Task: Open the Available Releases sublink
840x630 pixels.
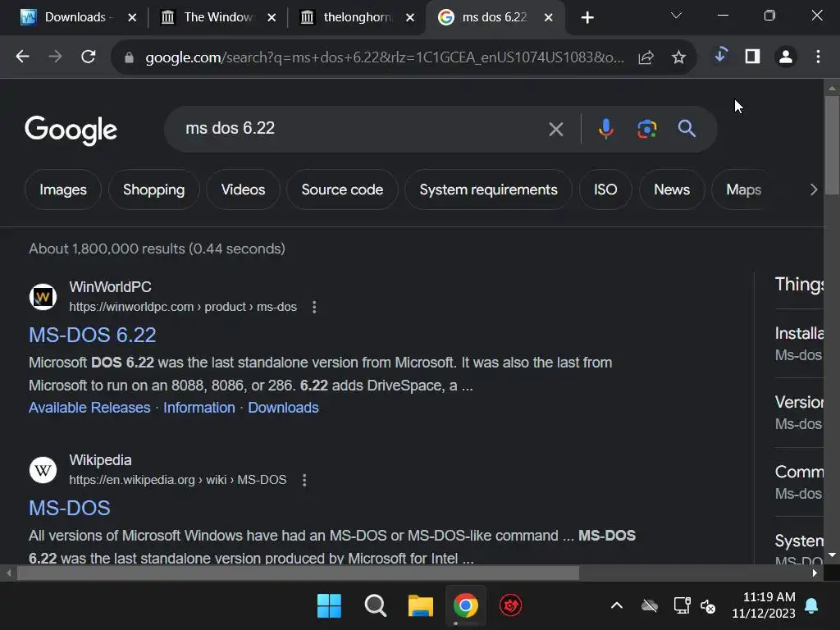Action: click(x=89, y=408)
